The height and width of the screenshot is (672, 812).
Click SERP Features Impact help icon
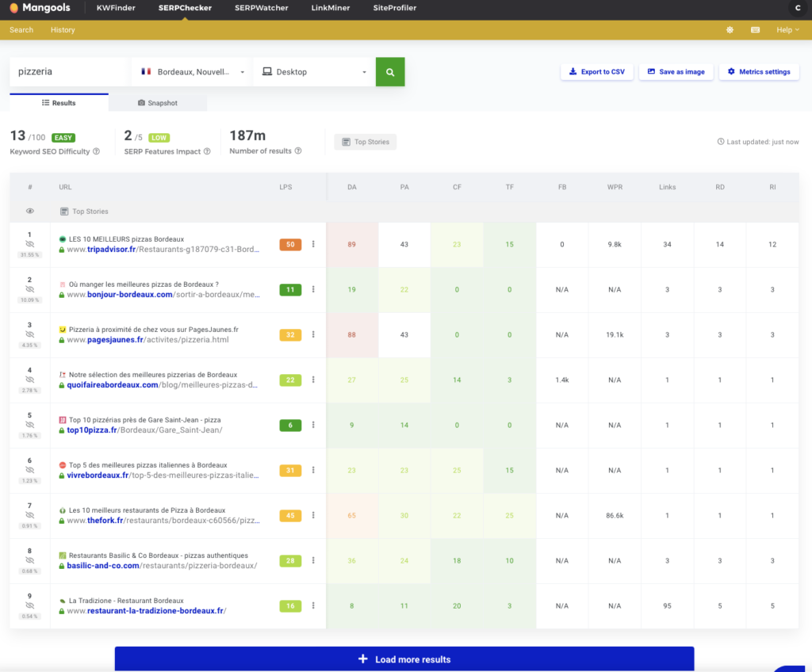pos(207,151)
